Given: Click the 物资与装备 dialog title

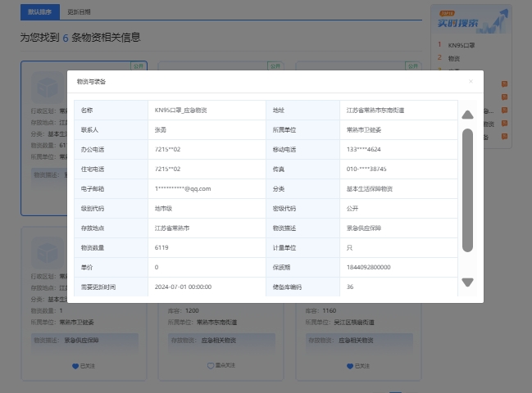Looking at the screenshot, I should [x=91, y=82].
